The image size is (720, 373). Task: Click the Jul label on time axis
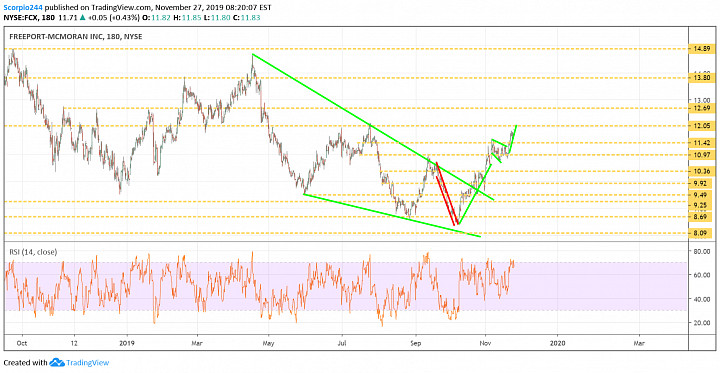[342, 343]
